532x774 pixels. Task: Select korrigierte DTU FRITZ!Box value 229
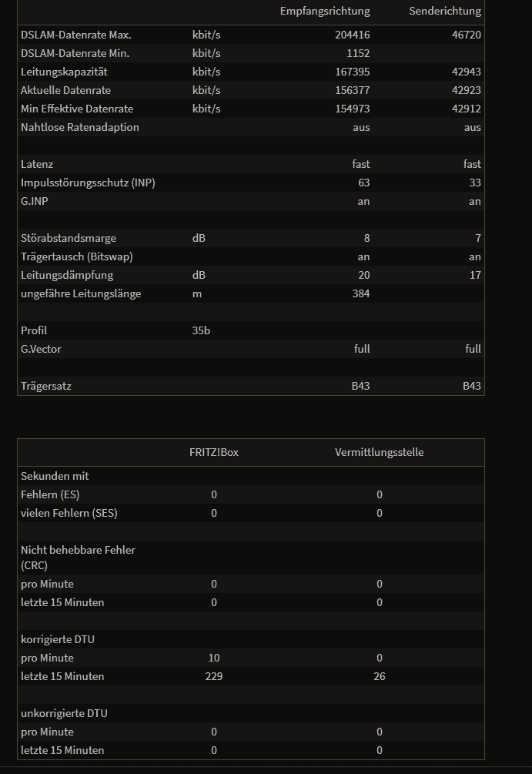(214, 676)
